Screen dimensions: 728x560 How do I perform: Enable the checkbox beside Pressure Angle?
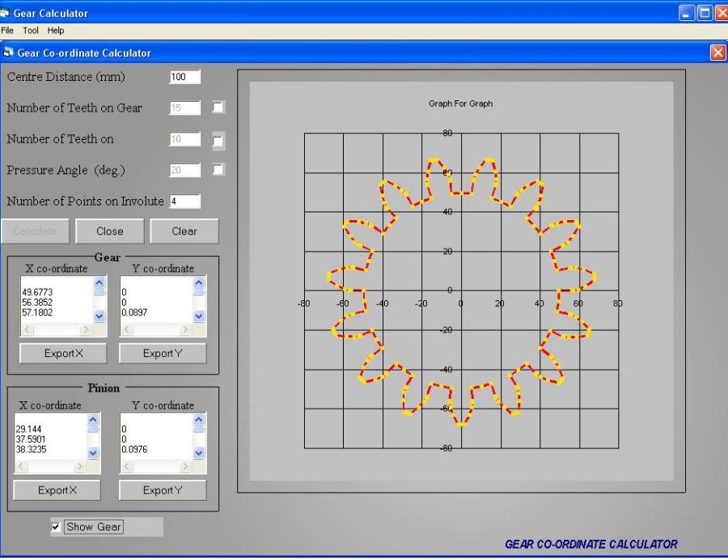coord(217,169)
